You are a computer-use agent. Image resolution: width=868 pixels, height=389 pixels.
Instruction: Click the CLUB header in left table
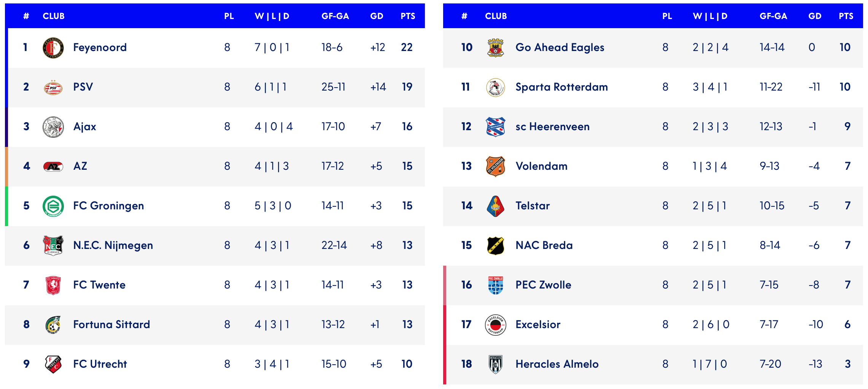(x=54, y=16)
